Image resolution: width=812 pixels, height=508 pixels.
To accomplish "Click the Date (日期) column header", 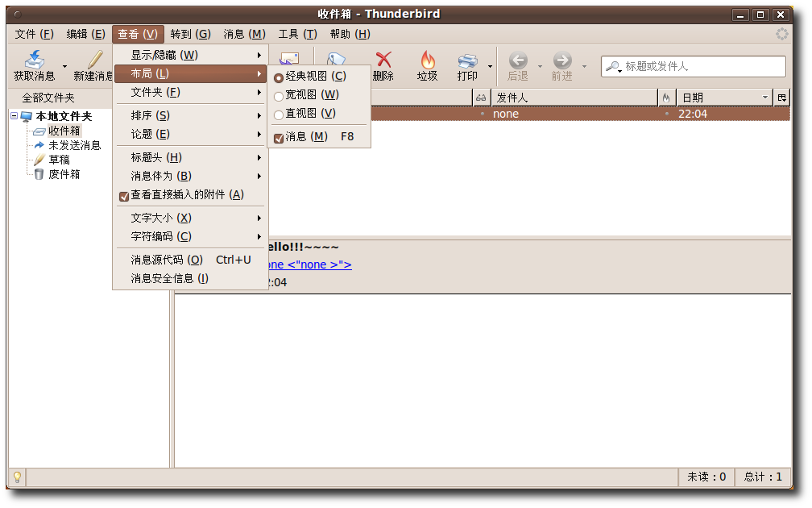I will click(724, 98).
